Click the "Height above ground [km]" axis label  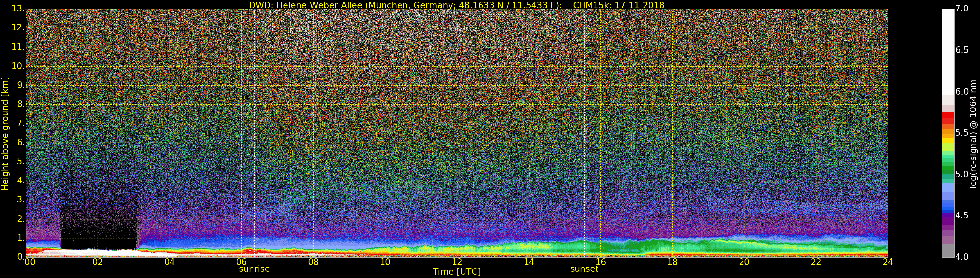[5, 134]
